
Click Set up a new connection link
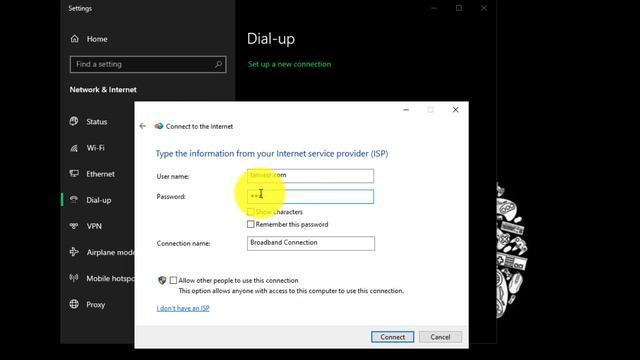(x=289, y=64)
